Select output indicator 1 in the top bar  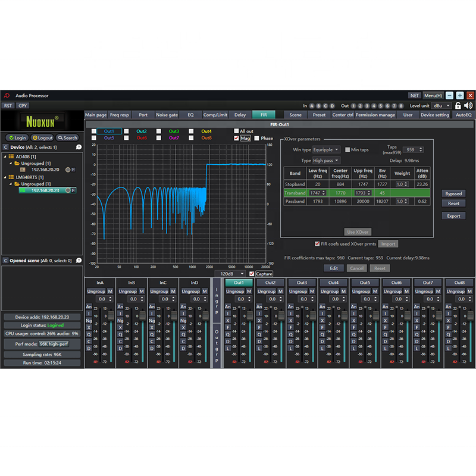(353, 106)
